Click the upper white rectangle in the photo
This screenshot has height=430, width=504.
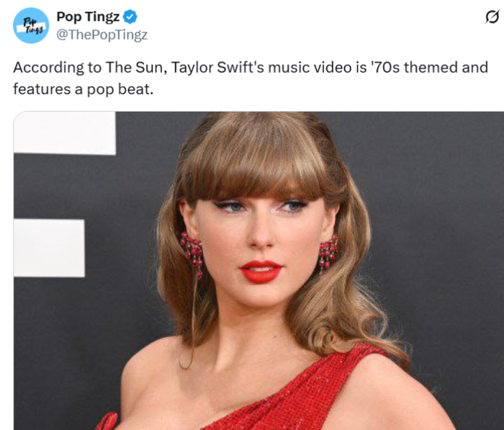[64, 133]
